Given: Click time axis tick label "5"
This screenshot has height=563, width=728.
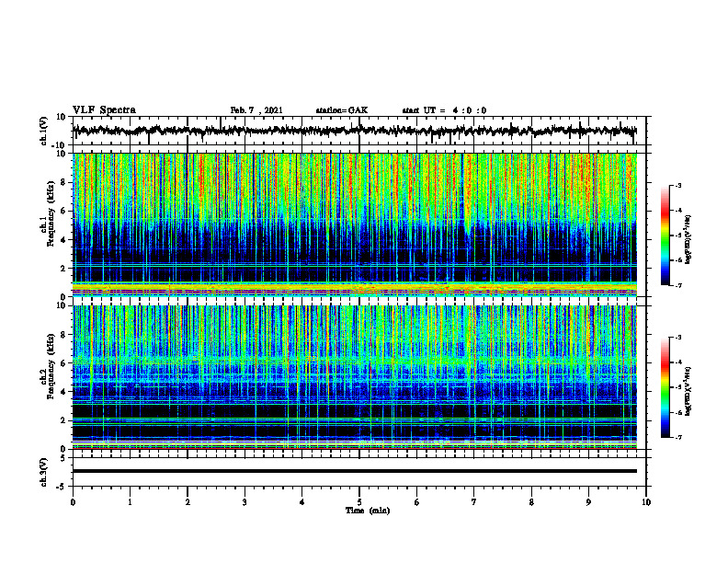Looking at the screenshot, I should 359,502.
